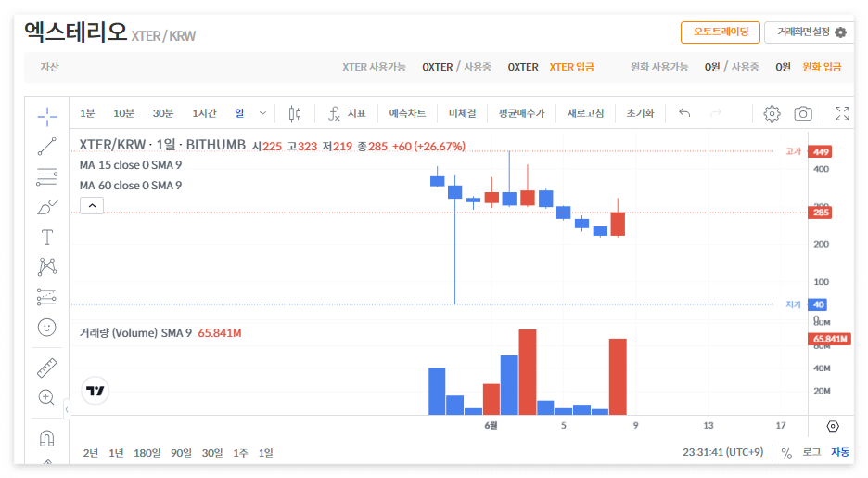Select the ruler measure tool
The width and height of the screenshot is (868, 478).
[x=47, y=368]
